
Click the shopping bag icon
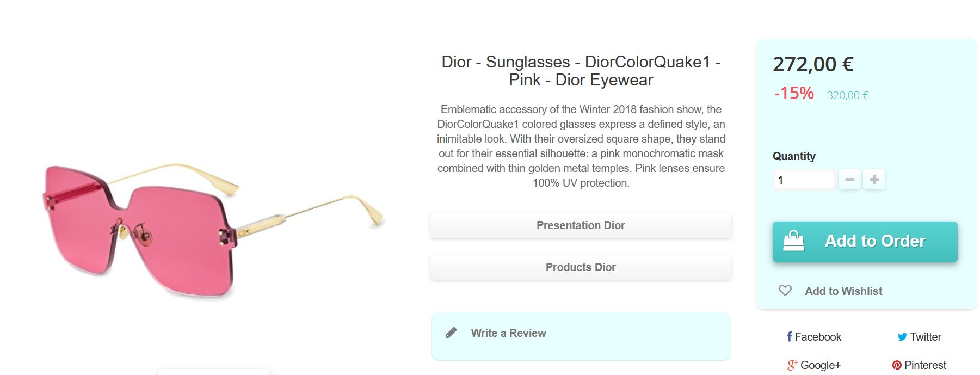coord(793,241)
